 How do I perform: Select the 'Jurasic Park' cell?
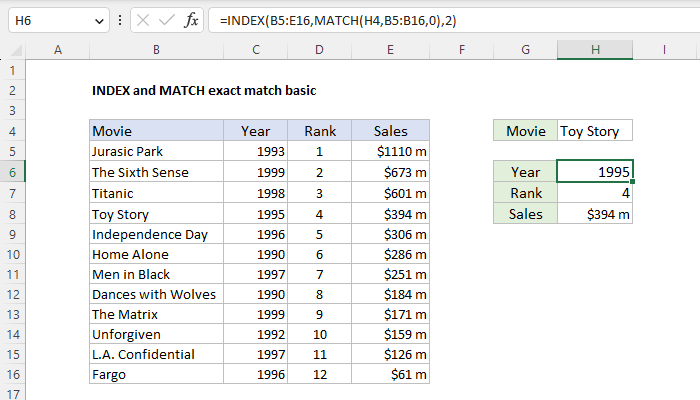156,151
